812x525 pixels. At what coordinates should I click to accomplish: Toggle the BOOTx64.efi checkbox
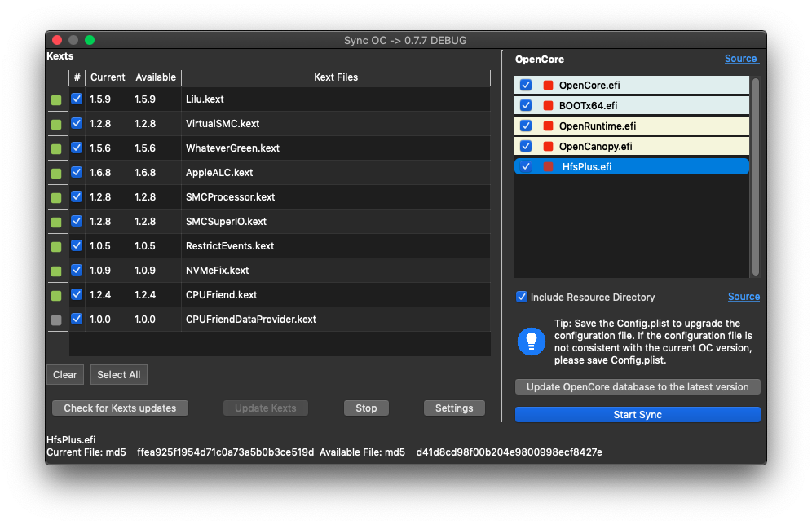pyautogui.click(x=526, y=105)
